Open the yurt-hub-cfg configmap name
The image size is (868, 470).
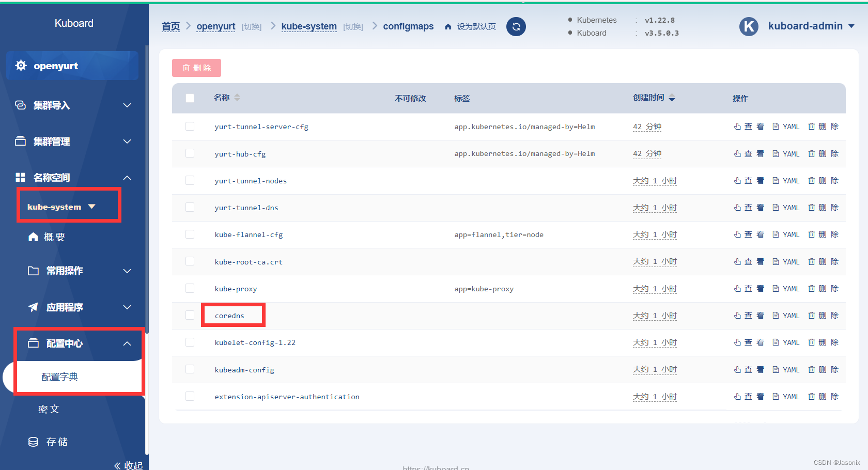[x=240, y=154]
